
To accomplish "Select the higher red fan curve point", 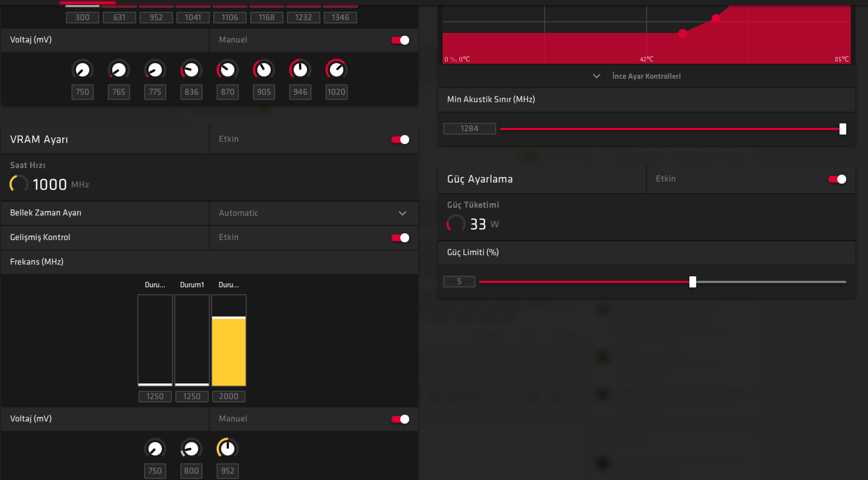I will (716, 18).
